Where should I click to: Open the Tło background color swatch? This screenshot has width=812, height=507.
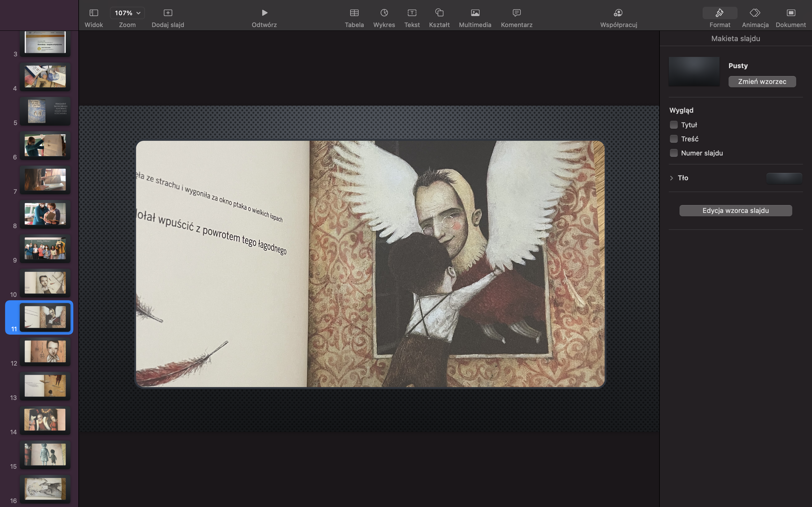coord(784,178)
